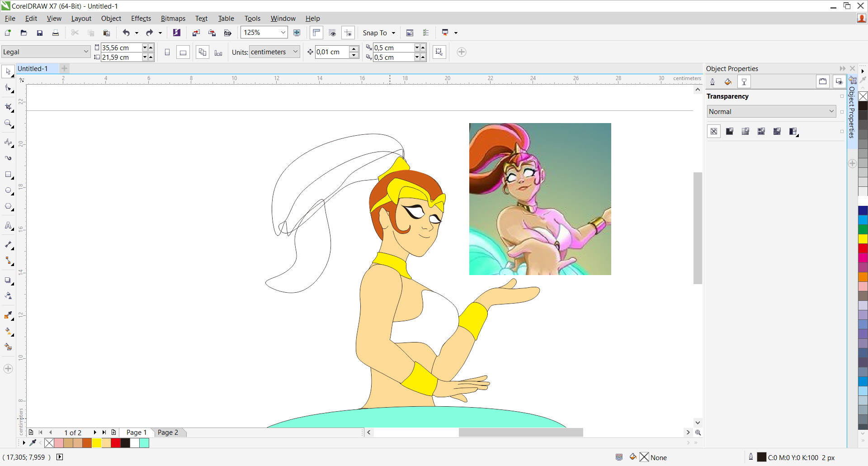
Task: Pick the yellow swatch in document palette
Action: [x=97, y=443]
